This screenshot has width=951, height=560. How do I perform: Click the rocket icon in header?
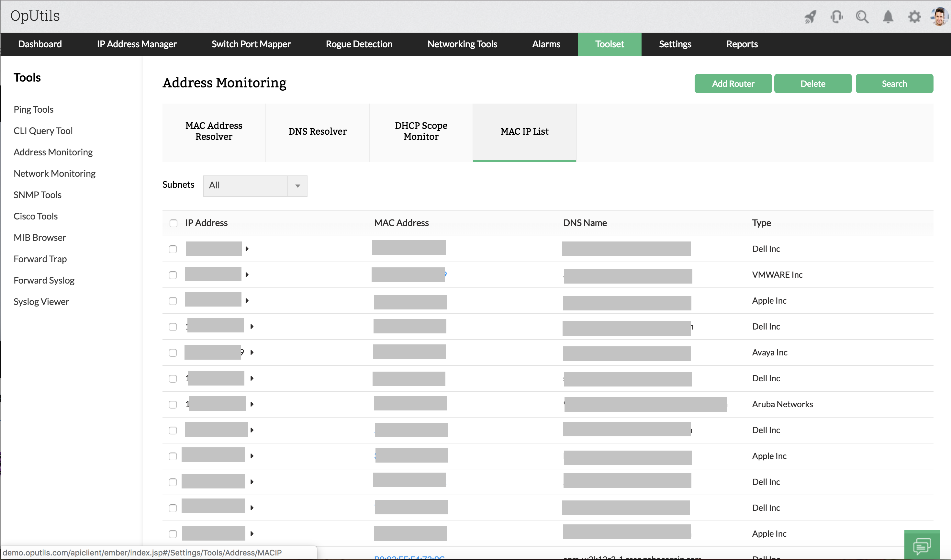(x=810, y=17)
